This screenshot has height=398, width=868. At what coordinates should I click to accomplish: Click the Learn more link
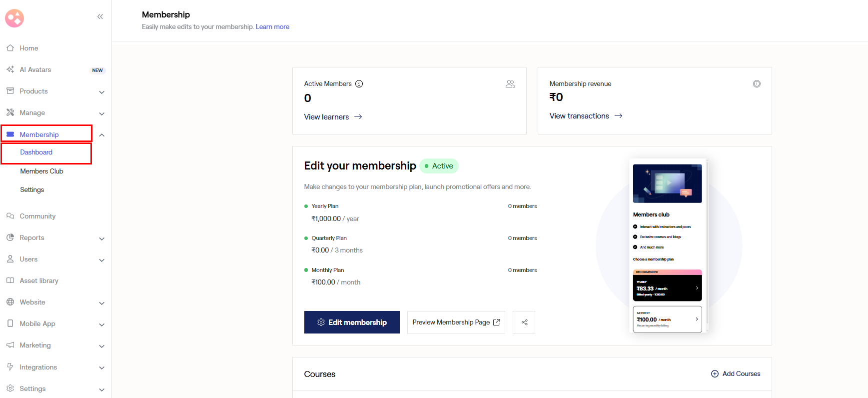coord(272,27)
